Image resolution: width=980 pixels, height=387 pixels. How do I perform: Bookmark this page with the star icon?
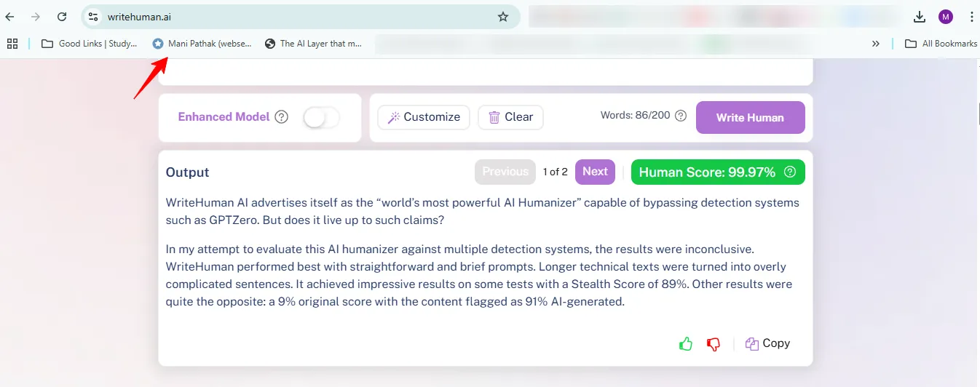coord(503,17)
